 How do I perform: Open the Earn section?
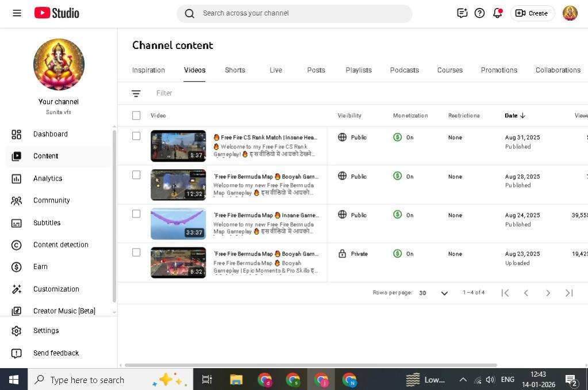coord(40,267)
